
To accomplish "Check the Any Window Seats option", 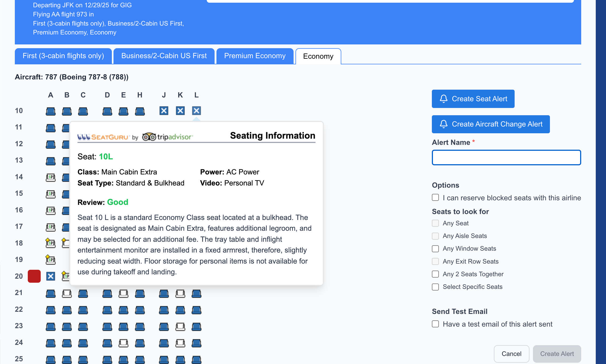I will tap(435, 248).
